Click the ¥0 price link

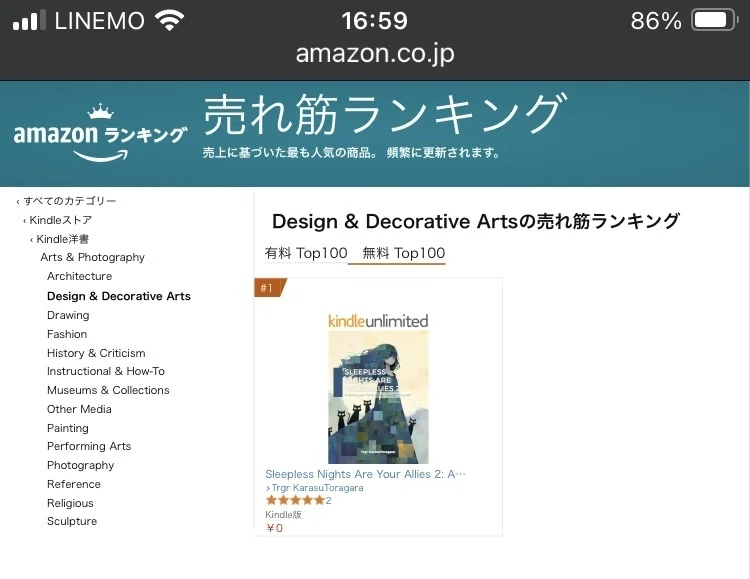(274, 528)
